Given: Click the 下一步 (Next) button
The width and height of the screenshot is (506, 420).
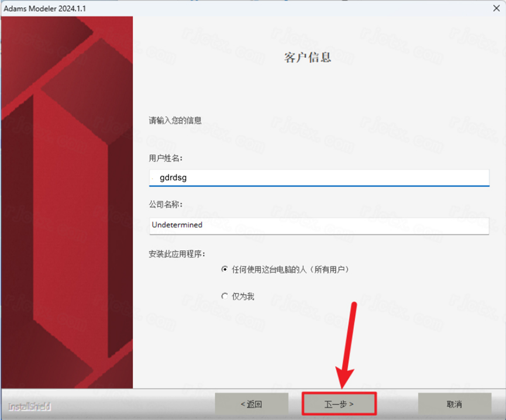Looking at the screenshot, I should [x=339, y=404].
